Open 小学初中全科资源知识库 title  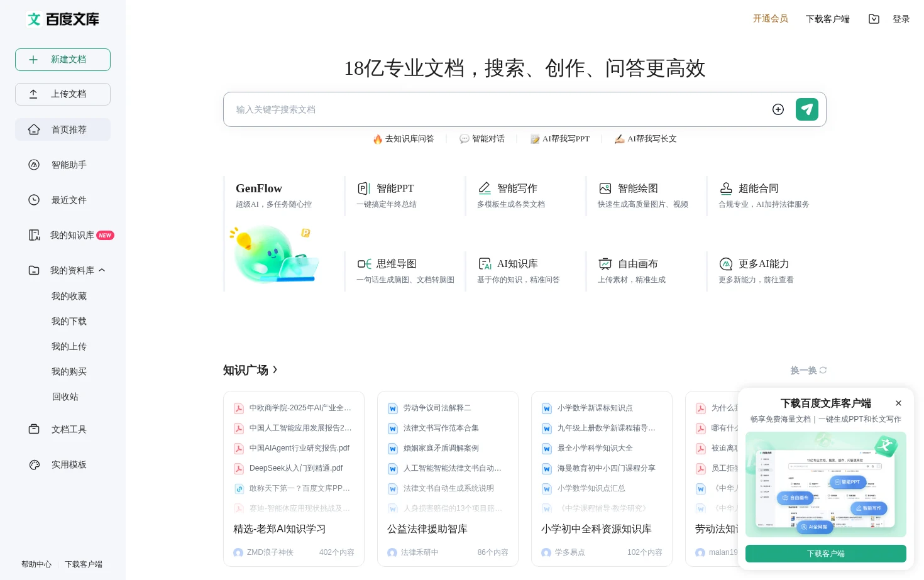(597, 529)
